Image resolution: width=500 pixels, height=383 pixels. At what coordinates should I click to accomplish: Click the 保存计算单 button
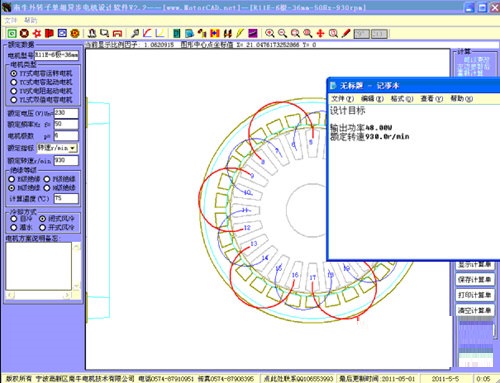coord(474,279)
